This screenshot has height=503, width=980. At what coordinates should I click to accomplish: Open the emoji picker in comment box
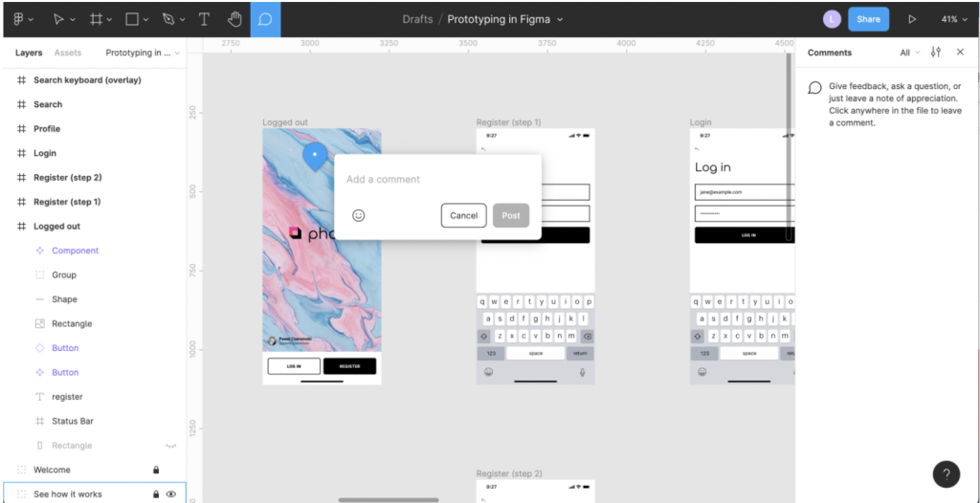pos(359,215)
